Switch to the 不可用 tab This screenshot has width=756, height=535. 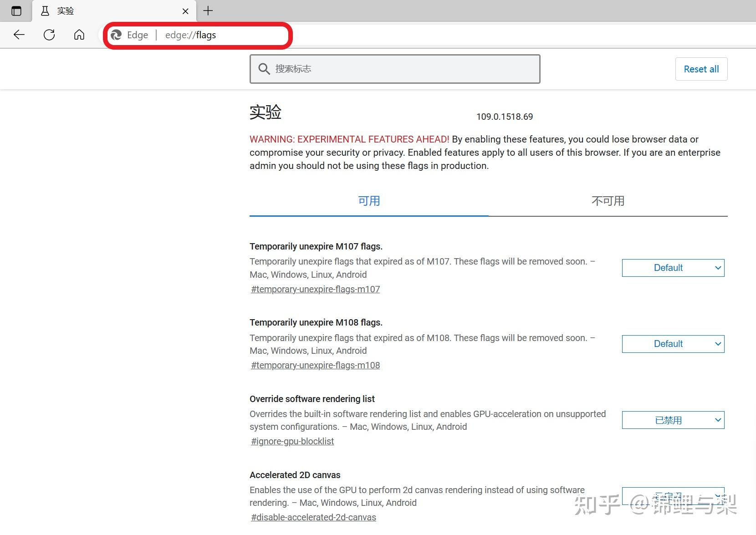[608, 201]
